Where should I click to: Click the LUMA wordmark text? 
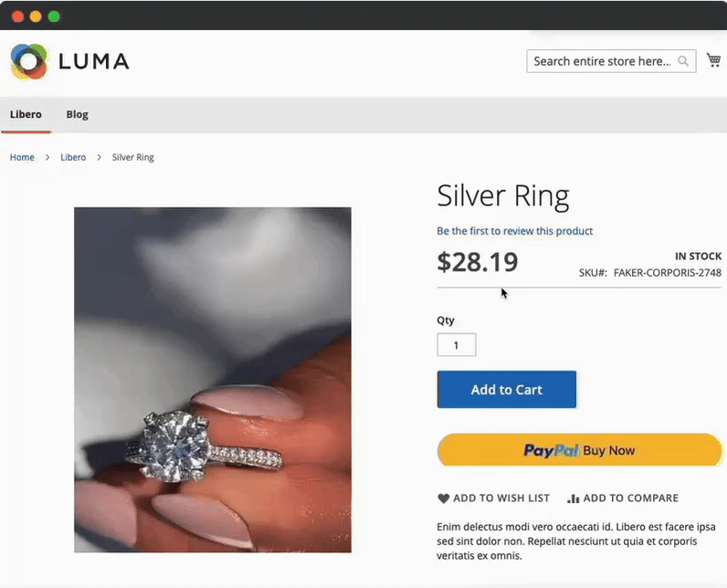coord(93,61)
